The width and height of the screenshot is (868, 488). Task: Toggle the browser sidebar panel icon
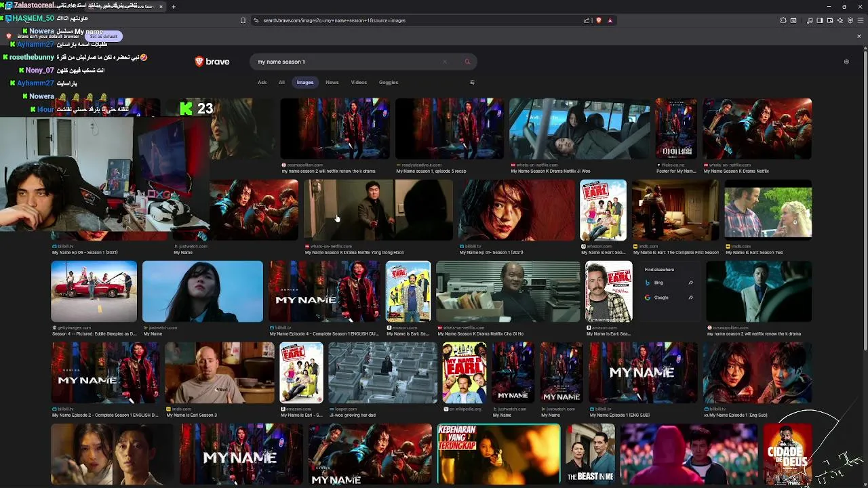click(820, 20)
